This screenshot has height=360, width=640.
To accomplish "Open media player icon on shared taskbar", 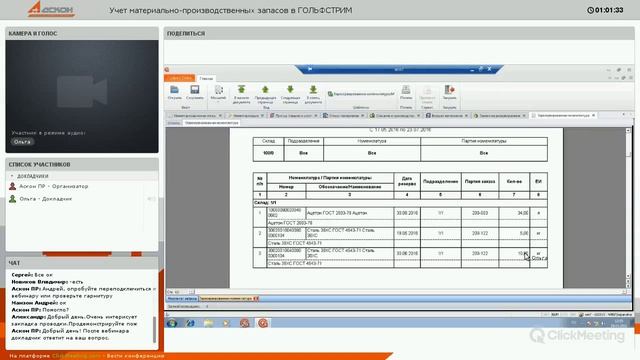I will point(227,323).
